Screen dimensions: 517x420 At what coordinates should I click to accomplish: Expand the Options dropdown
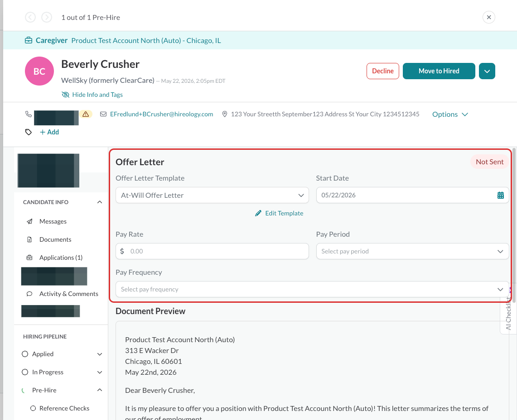point(450,115)
